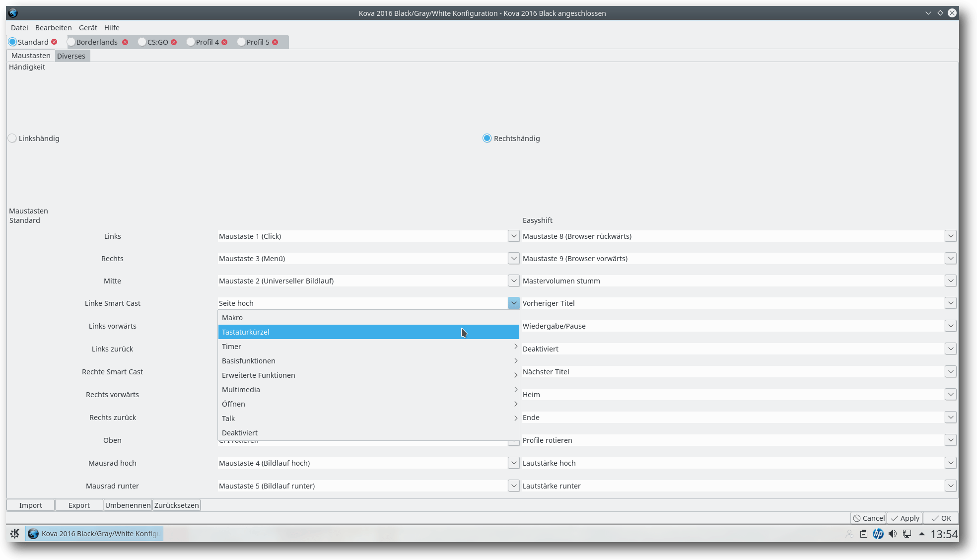
Task: Select the Maustasten tab
Action: pos(29,56)
